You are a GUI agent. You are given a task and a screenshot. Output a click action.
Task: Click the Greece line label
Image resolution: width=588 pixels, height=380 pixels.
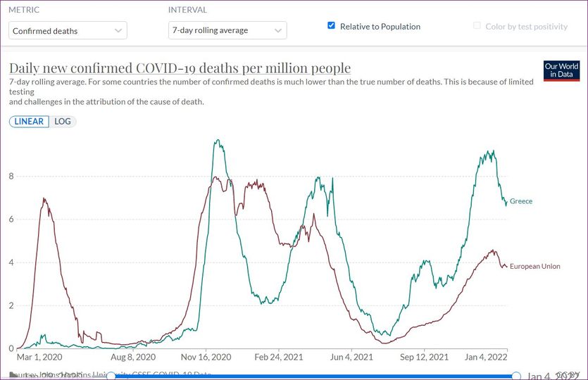point(521,201)
